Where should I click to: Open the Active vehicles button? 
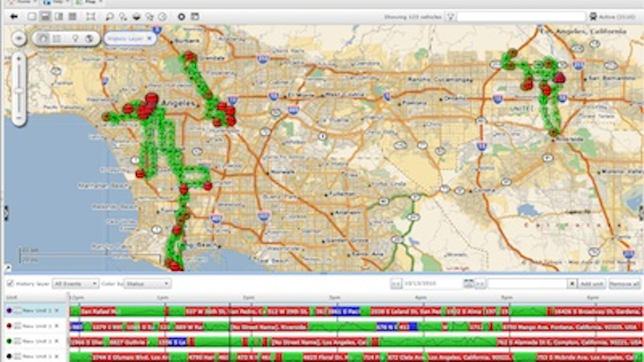[x=613, y=17]
